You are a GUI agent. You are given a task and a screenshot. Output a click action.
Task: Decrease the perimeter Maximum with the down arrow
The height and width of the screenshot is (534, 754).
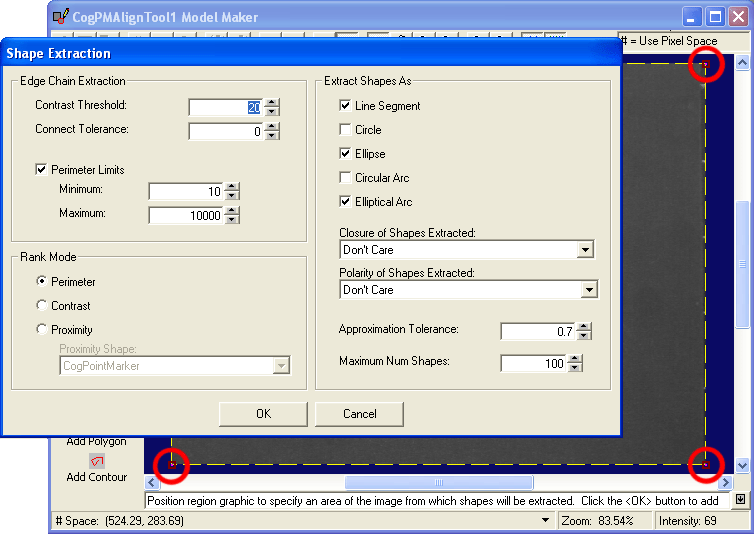point(232,220)
